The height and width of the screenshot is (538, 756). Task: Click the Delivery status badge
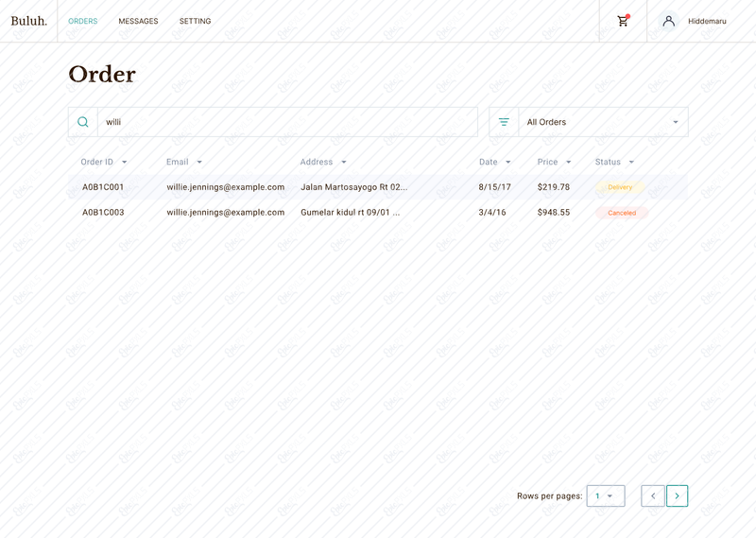pyautogui.click(x=620, y=187)
